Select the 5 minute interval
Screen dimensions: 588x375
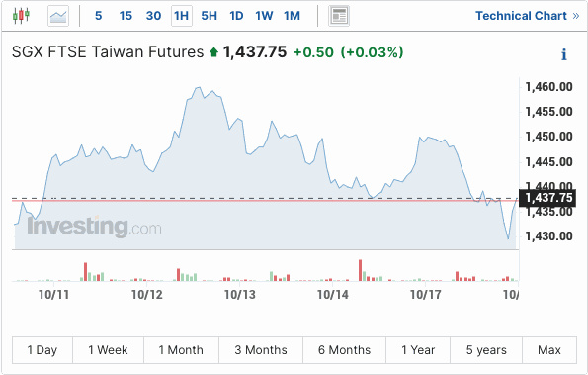pyautogui.click(x=98, y=16)
